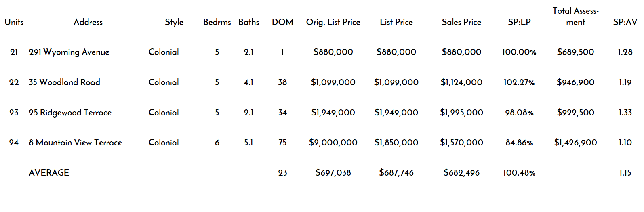Select the Sales Price column header
644x212 pixels.
(x=461, y=22)
